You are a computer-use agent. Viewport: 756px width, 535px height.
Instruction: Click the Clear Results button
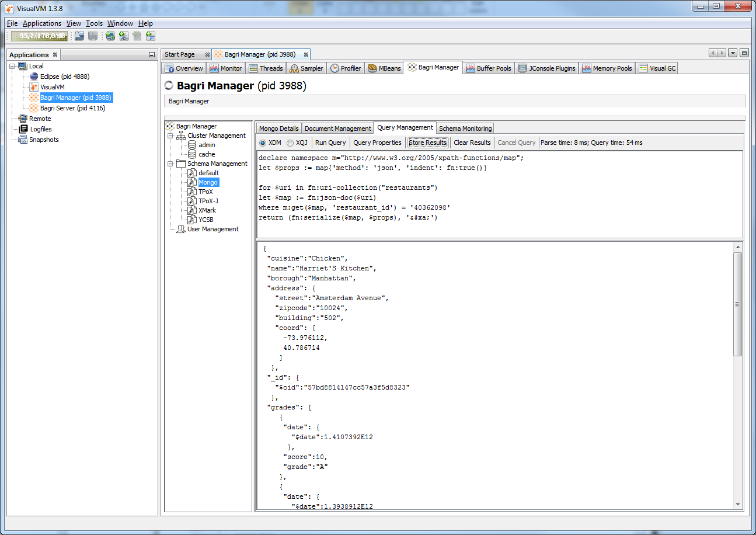click(472, 143)
